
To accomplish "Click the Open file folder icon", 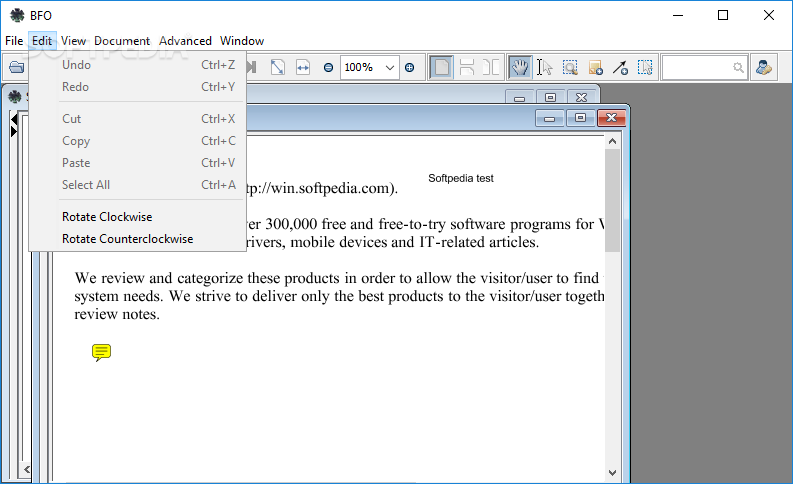I will [17, 67].
